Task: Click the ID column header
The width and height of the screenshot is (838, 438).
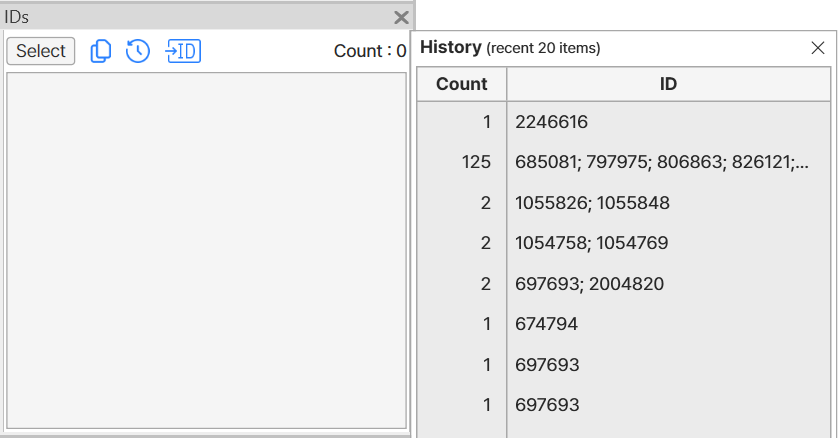Action: [x=668, y=84]
